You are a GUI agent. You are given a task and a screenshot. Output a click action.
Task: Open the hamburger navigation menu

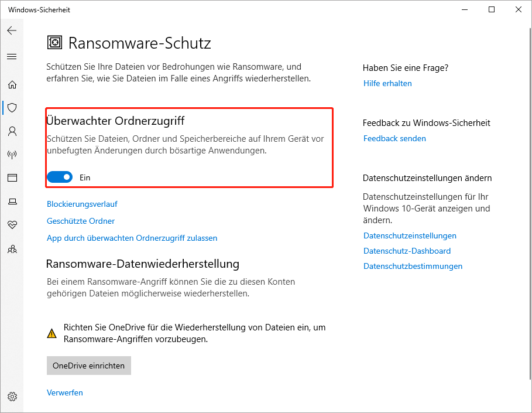12,56
